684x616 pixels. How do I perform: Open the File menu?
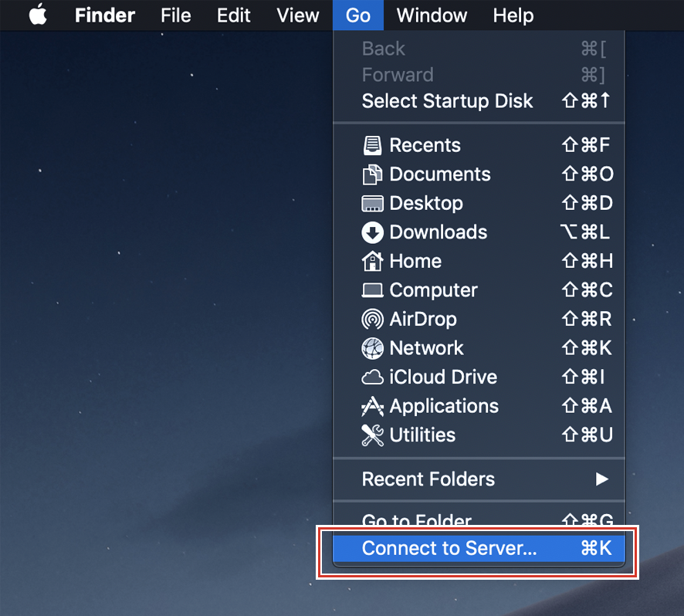pyautogui.click(x=175, y=15)
